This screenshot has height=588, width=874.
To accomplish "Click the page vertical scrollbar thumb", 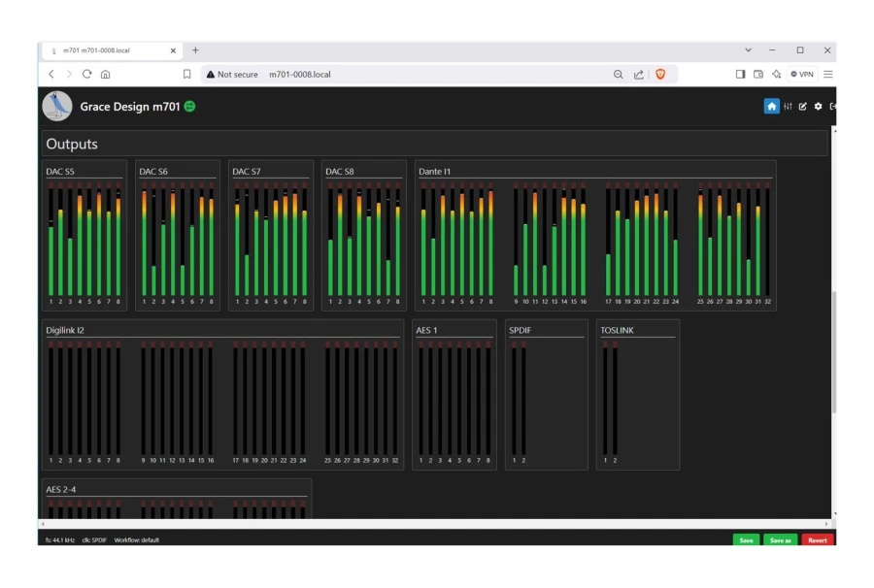I will (x=834, y=352).
